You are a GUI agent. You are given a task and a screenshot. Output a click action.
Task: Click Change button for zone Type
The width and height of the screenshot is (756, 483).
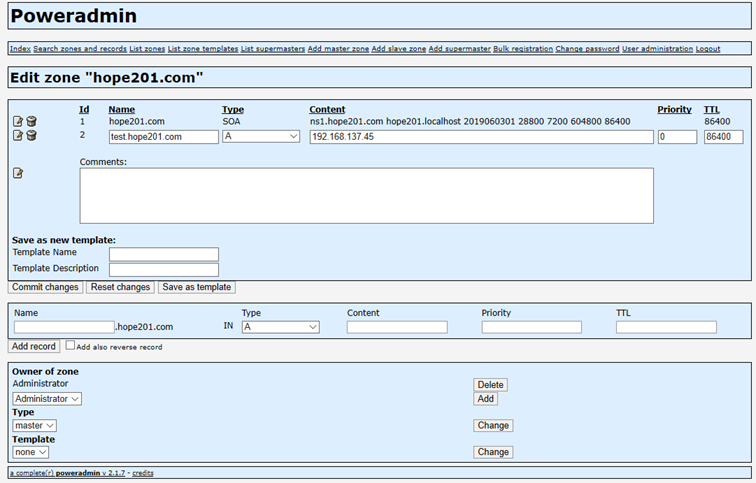pyautogui.click(x=493, y=426)
